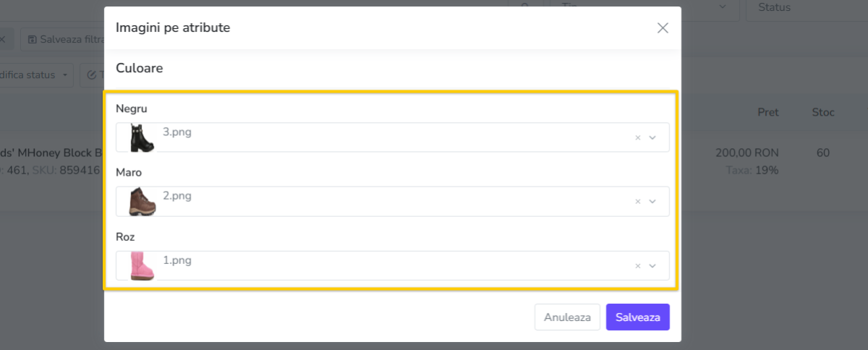Sort by the Pret column header
Image resolution: width=868 pixels, height=350 pixels.
tap(768, 112)
